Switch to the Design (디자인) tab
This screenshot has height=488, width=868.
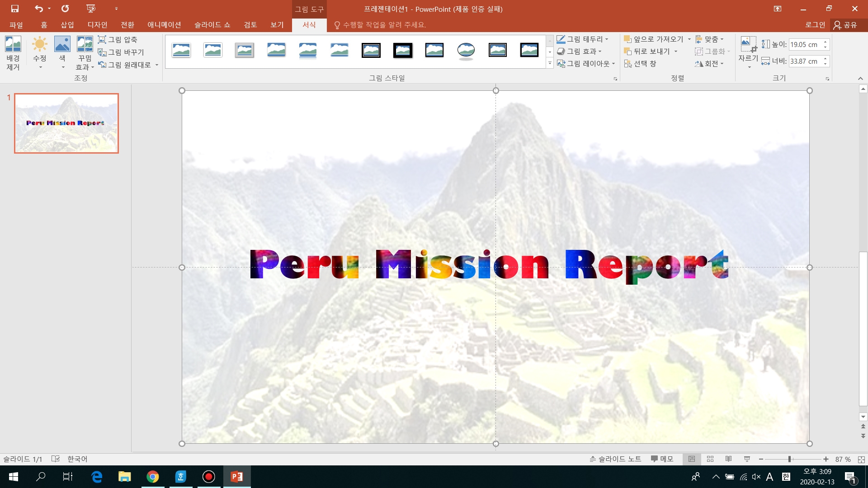tap(97, 25)
